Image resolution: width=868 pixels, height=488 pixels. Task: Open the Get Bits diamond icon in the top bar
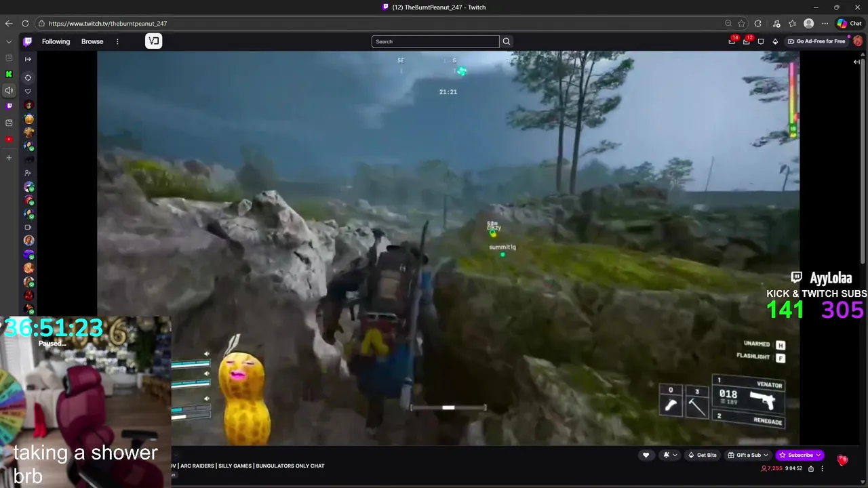coord(775,41)
